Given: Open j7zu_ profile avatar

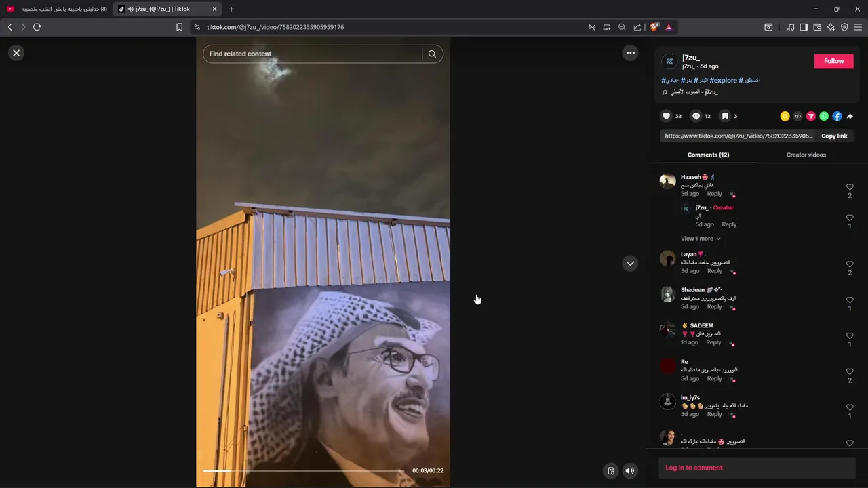Looking at the screenshot, I should [669, 62].
